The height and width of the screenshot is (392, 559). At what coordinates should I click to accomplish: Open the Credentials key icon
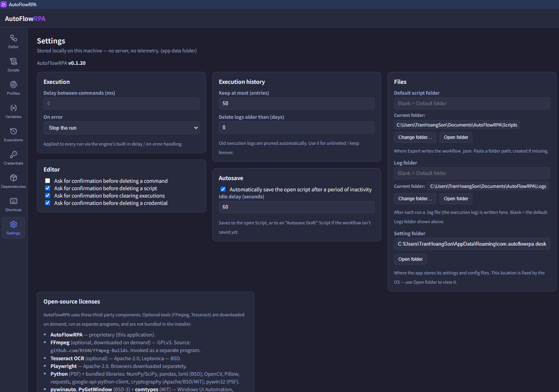pyautogui.click(x=14, y=154)
